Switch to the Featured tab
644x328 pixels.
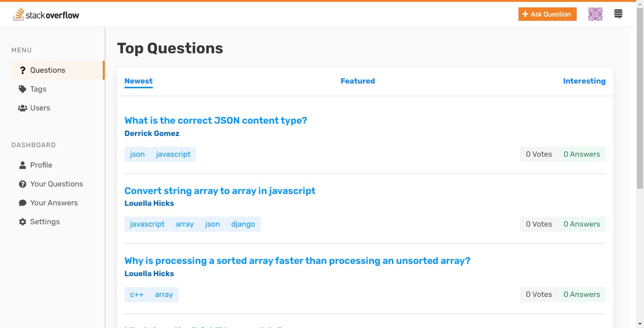tap(357, 81)
